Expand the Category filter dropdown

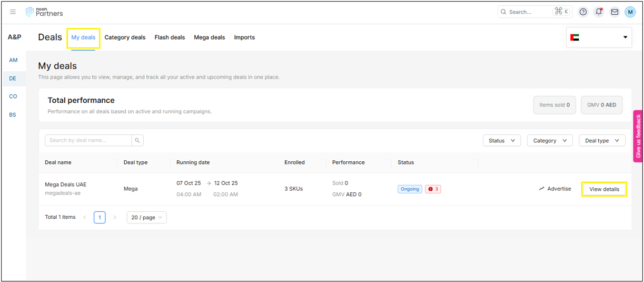tap(550, 141)
